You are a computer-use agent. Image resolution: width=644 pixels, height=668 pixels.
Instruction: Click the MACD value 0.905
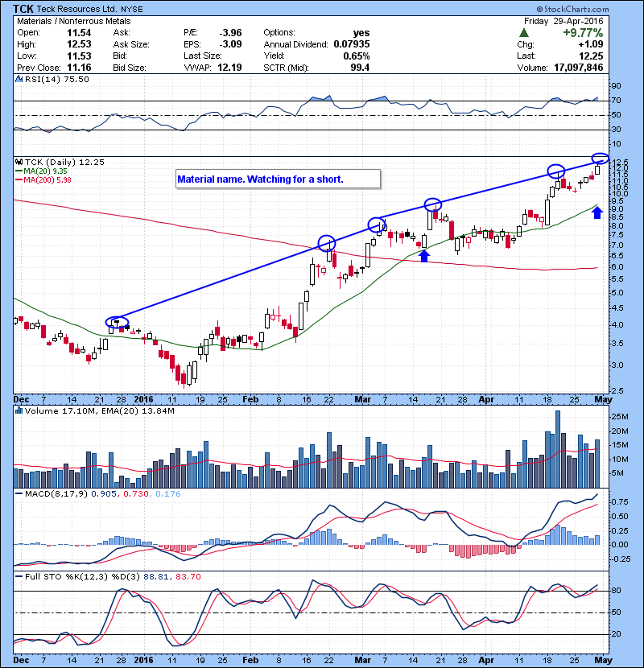pyautogui.click(x=104, y=494)
